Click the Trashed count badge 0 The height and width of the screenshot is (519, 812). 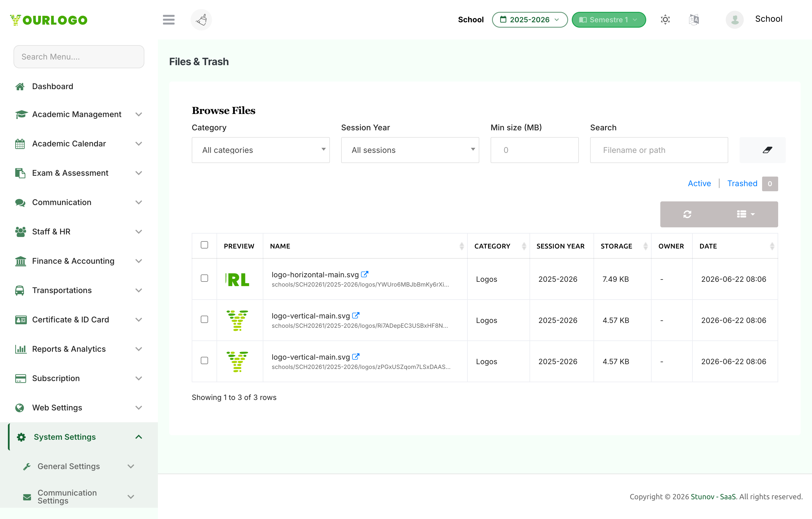point(770,184)
